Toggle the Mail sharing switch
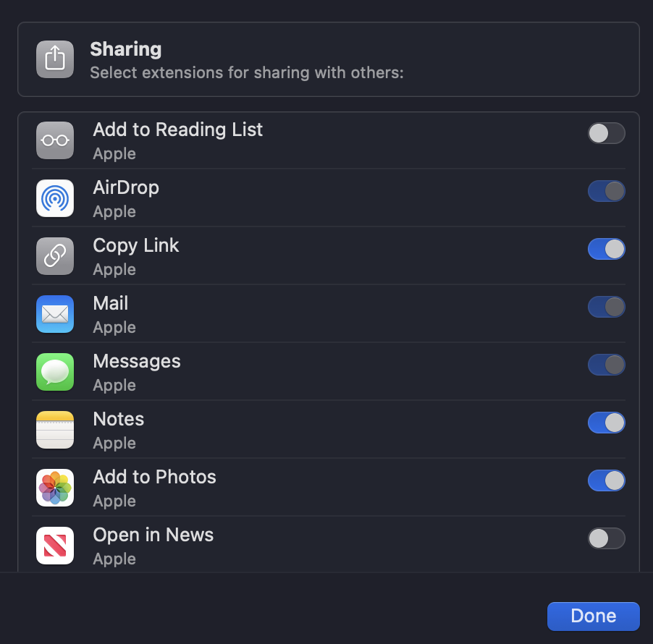 [x=607, y=307]
